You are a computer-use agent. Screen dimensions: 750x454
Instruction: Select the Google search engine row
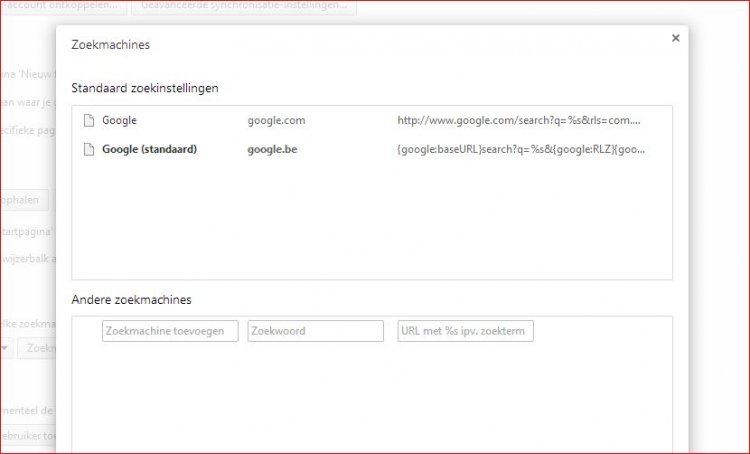coord(372,121)
